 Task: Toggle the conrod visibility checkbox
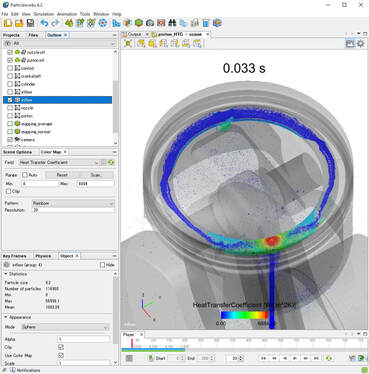pos(10,68)
